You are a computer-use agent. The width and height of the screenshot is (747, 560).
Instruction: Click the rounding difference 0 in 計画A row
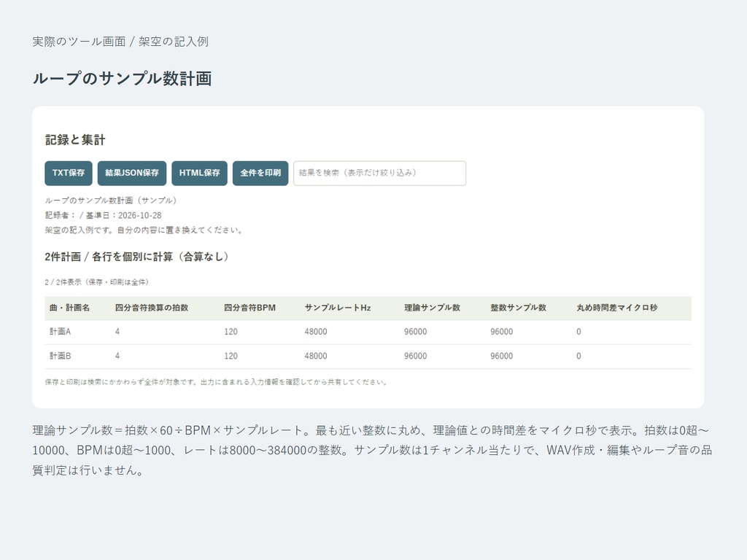click(578, 332)
